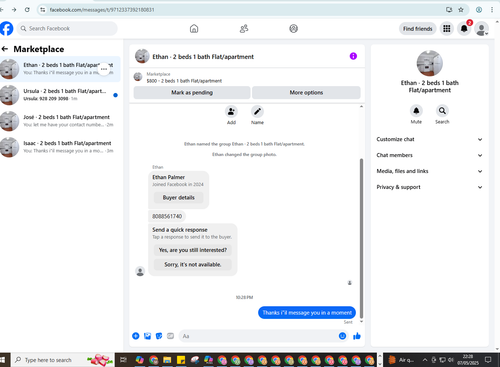Image resolution: width=500 pixels, height=367 pixels.
Task: Open the account profile avatar menu
Action: coord(482,29)
